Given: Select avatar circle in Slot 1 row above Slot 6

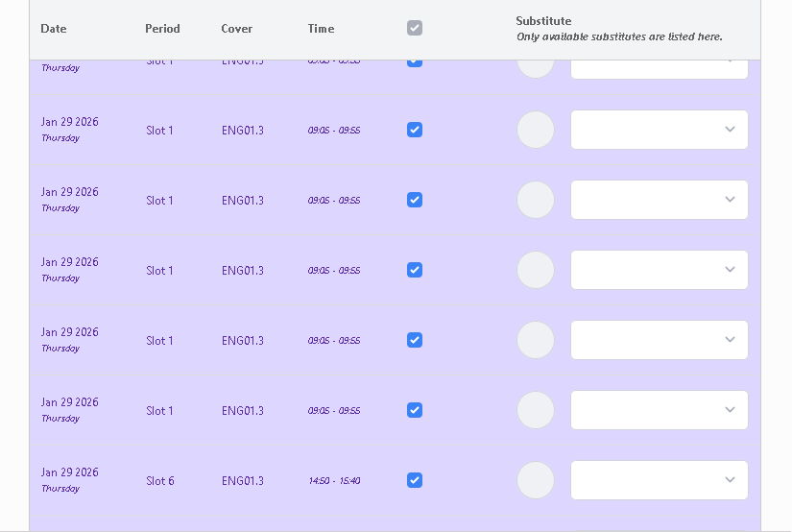Looking at the screenshot, I should [536, 410].
